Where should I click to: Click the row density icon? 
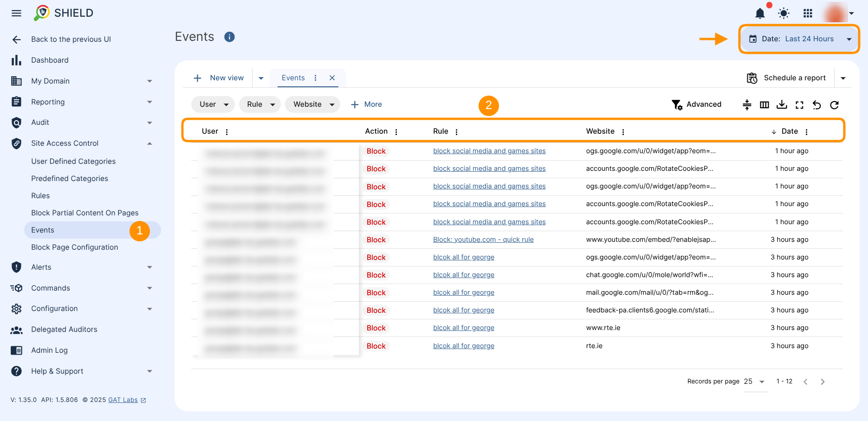point(747,105)
